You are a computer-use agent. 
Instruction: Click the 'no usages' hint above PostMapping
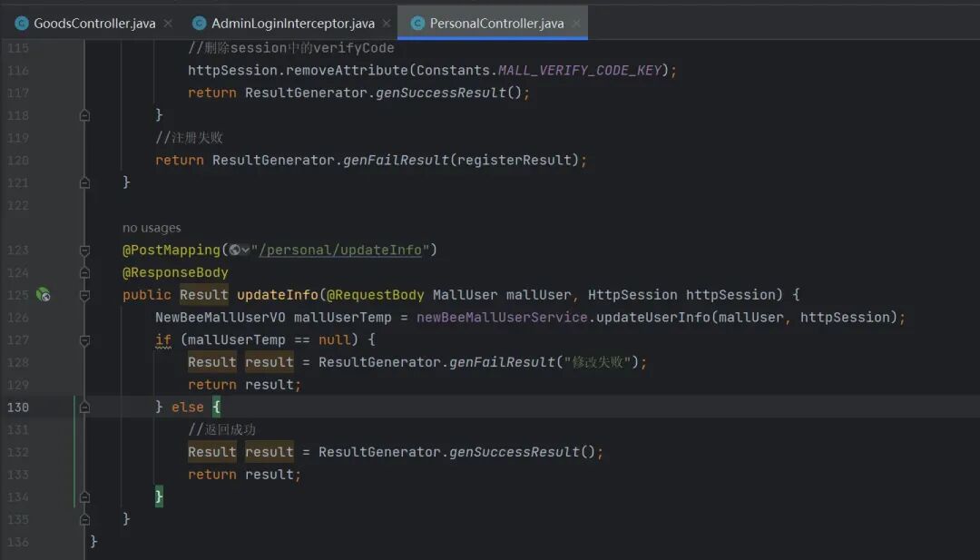152,228
